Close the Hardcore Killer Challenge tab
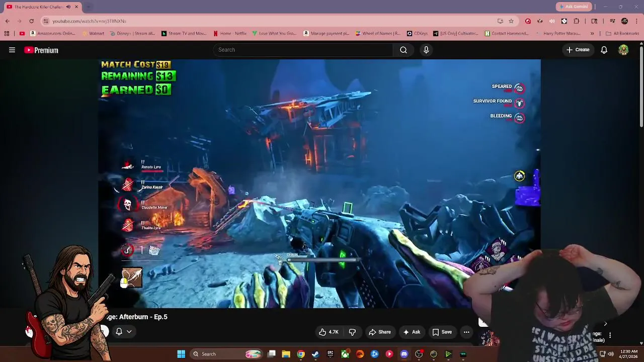 [76, 7]
